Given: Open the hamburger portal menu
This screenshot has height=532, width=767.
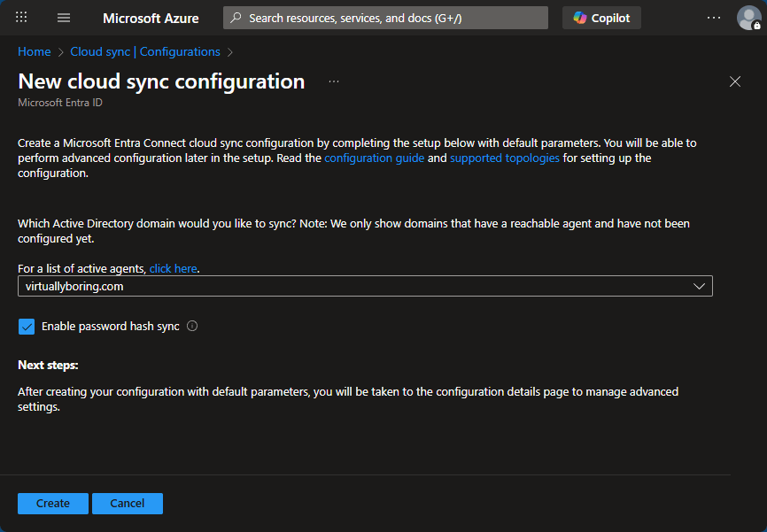Looking at the screenshot, I should (x=64, y=18).
